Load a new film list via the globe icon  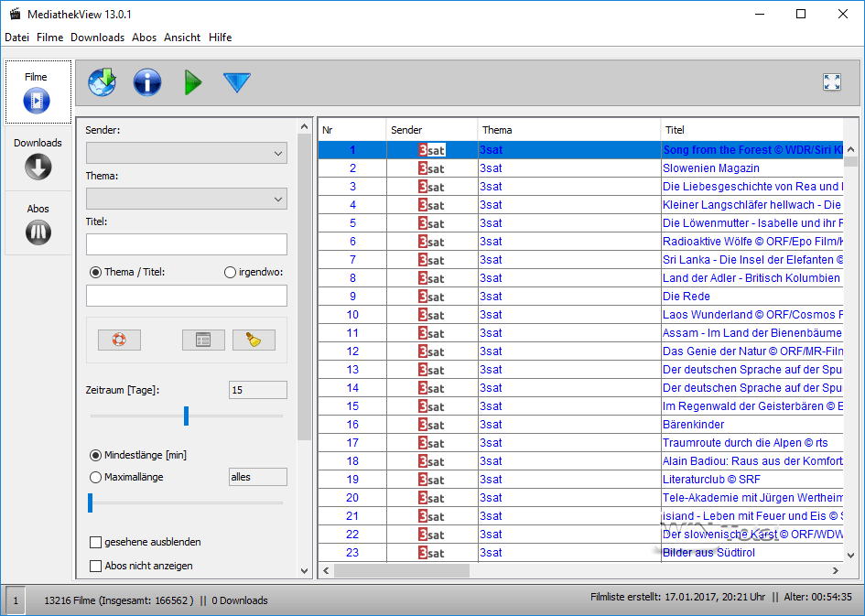[102, 82]
